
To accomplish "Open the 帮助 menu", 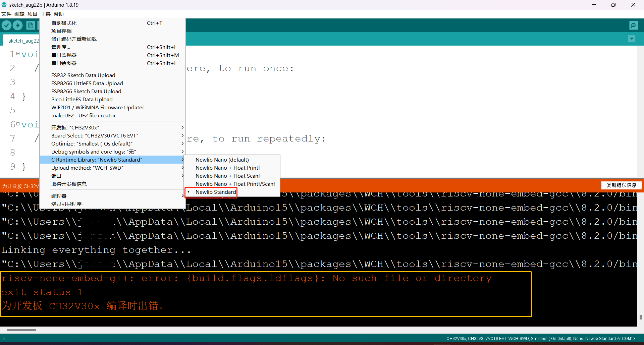I will click(x=58, y=14).
